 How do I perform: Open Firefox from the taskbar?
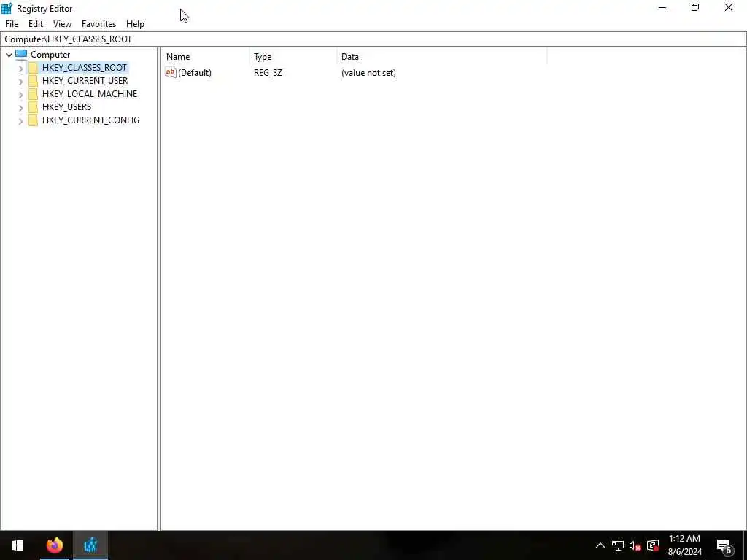[55, 545]
